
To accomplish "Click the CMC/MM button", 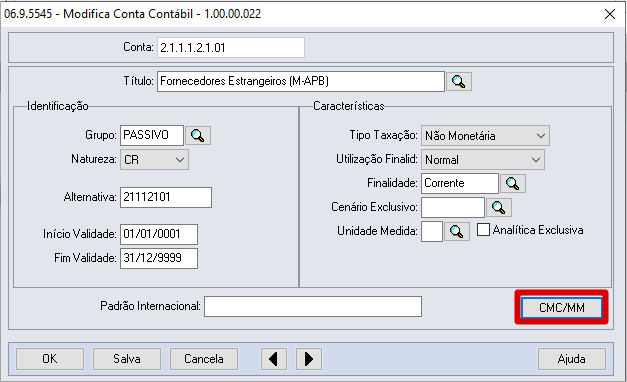I will point(561,308).
